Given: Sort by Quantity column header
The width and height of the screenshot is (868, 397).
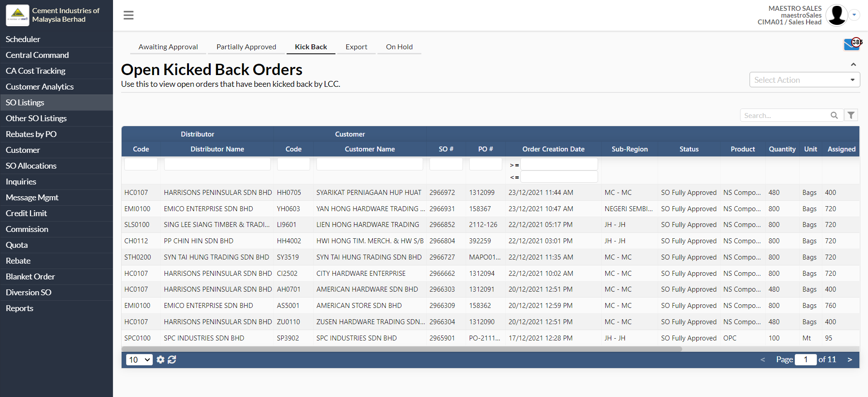Looking at the screenshot, I should click(x=782, y=149).
